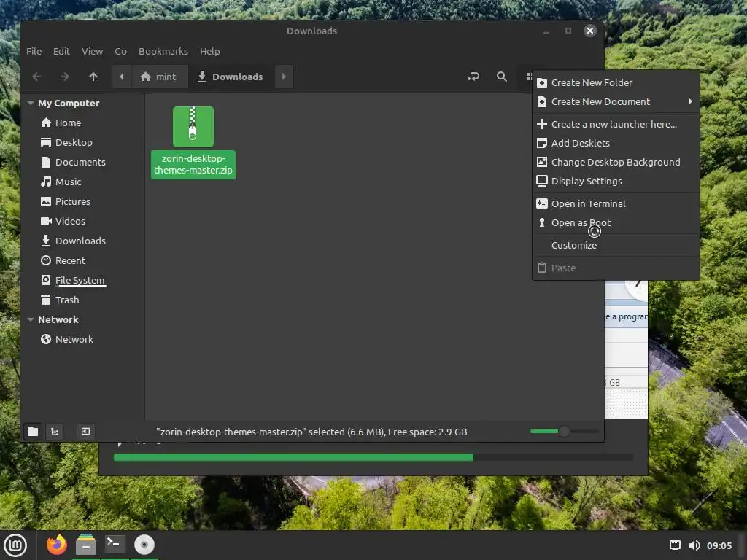Open the network tray icon
Image resolution: width=747 pixels, height=560 pixels.
click(675, 545)
